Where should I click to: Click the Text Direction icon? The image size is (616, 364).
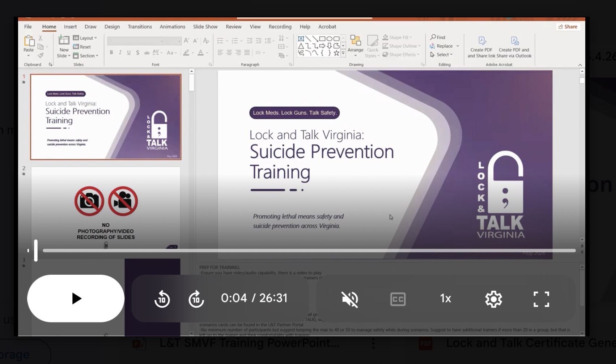(281, 38)
